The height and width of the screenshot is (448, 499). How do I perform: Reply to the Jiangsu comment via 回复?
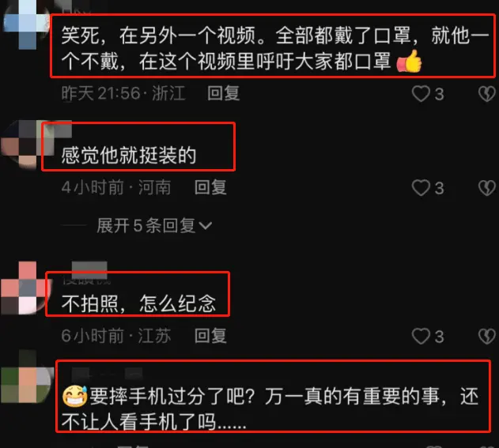pyautogui.click(x=210, y=336)
